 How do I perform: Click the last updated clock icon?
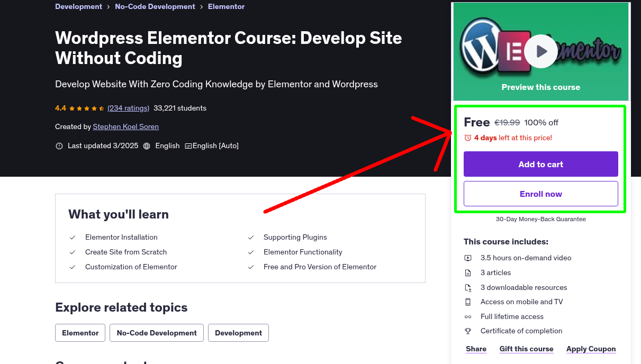click(x=59, y=146)
